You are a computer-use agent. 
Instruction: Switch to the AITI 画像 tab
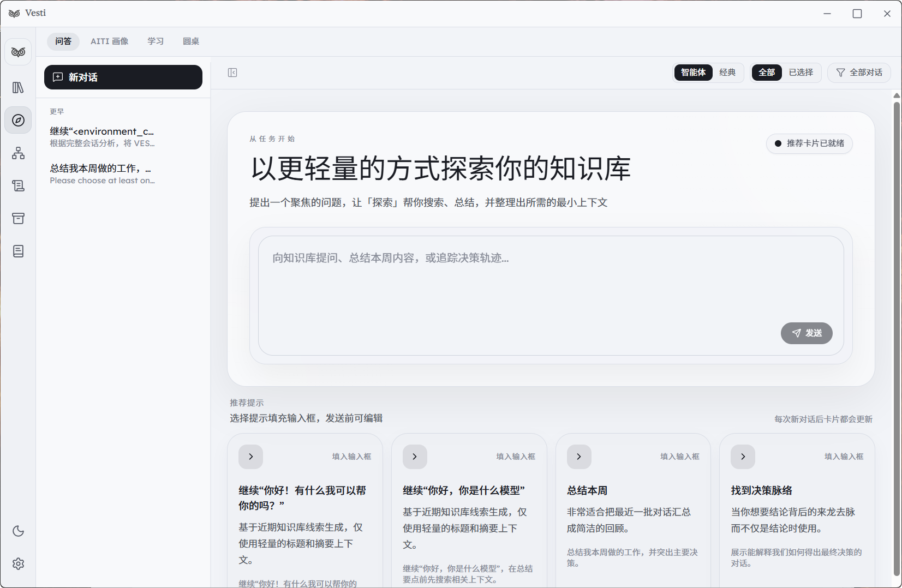pyautogui.click(x=110, y=41)
